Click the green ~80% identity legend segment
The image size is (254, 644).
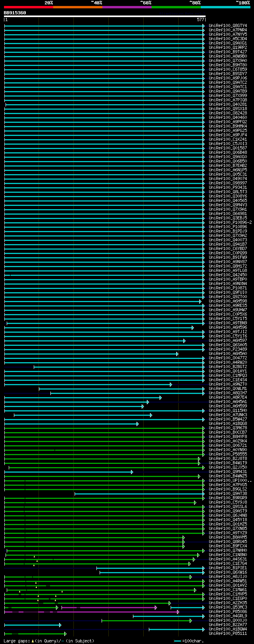[176, 7]
